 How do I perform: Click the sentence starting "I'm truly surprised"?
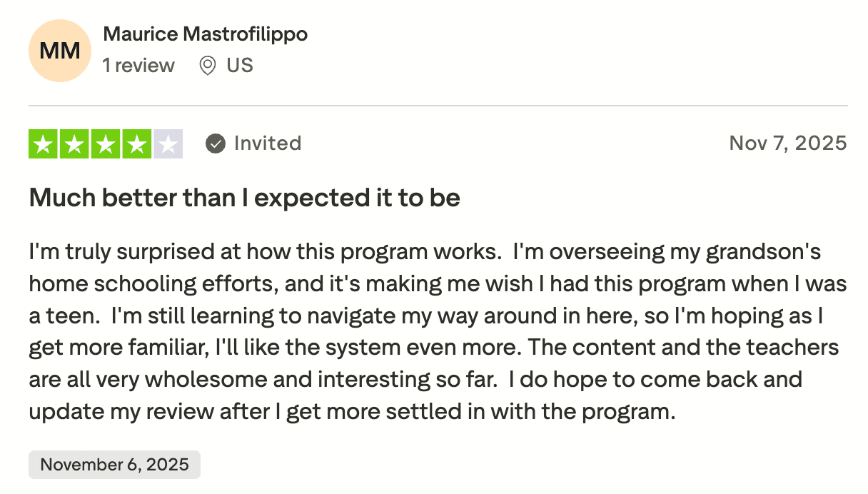(x=266, y=253)
